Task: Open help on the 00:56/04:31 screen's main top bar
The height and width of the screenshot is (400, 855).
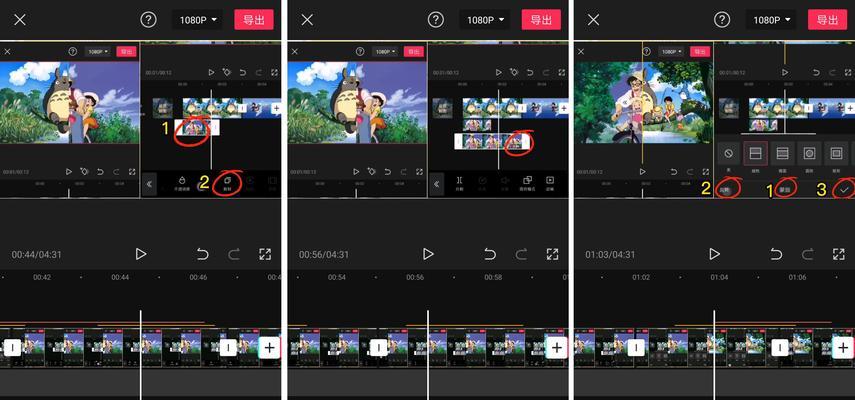Action: (x=435, y=20)
